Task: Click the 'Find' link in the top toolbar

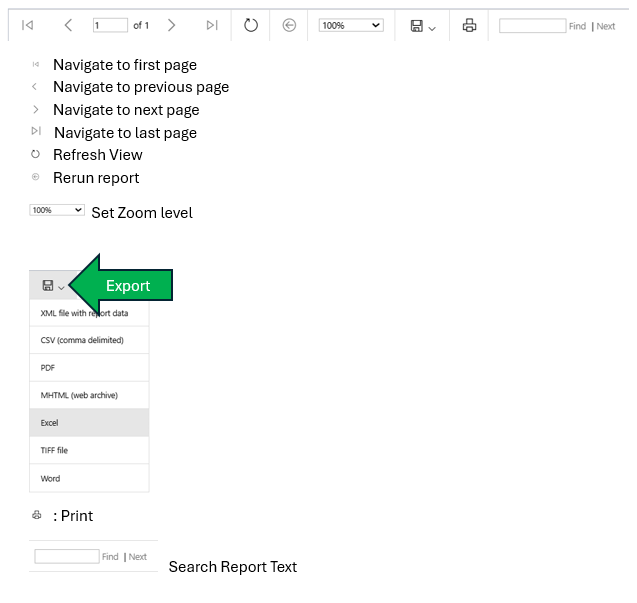Action: pyautogui.click(x=577, y=26)
